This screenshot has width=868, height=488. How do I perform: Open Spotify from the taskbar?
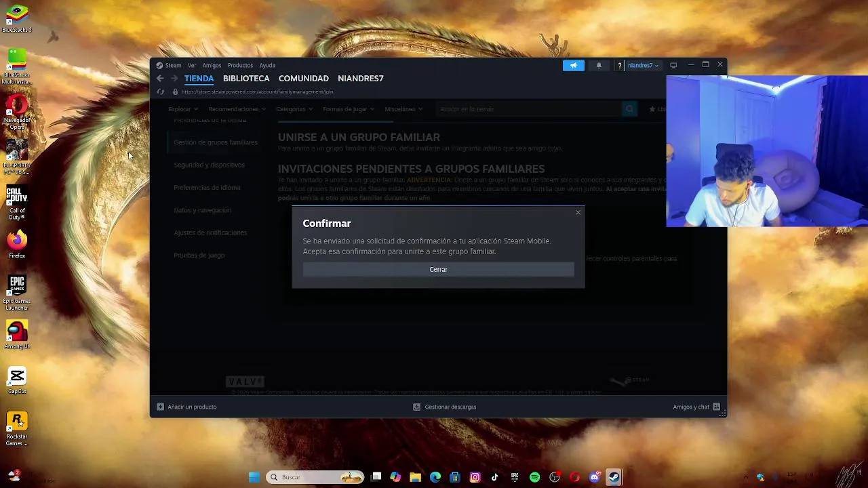pos(534,477)
